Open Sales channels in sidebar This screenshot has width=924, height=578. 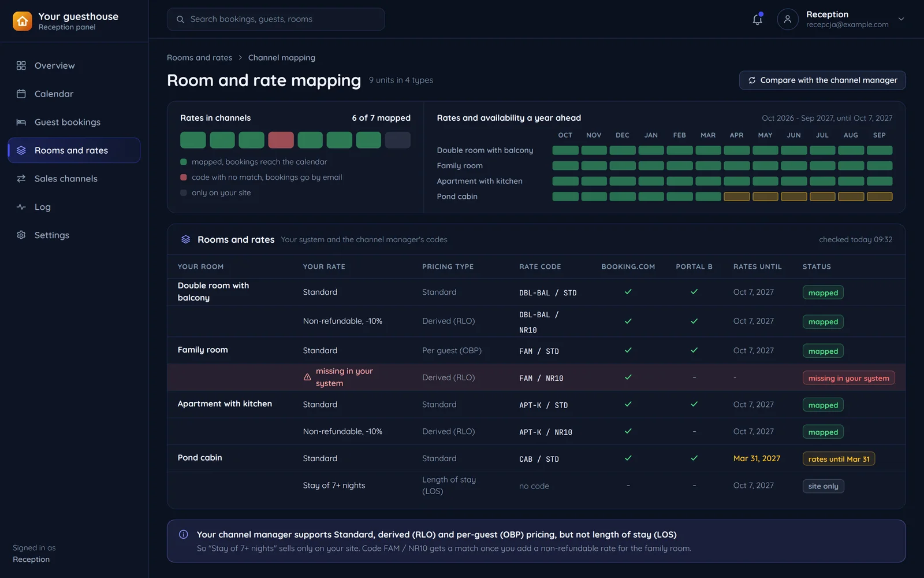[74, 179]
